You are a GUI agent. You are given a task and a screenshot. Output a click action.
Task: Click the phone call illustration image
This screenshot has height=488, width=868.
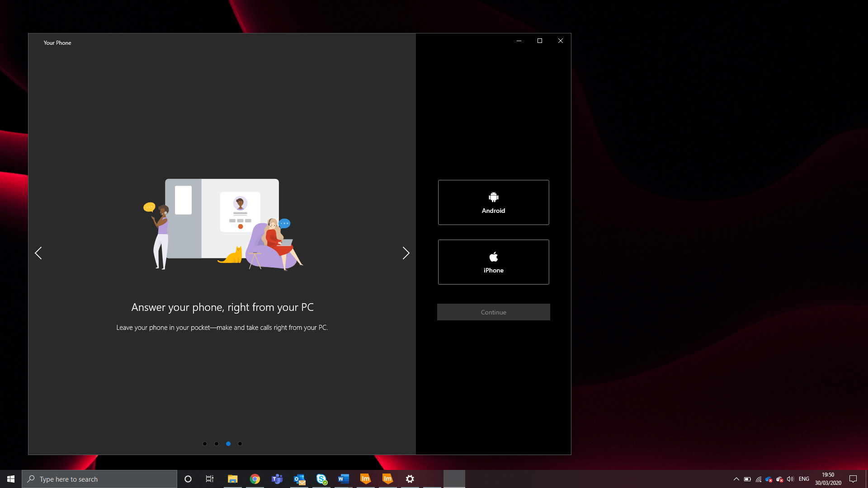223,225
